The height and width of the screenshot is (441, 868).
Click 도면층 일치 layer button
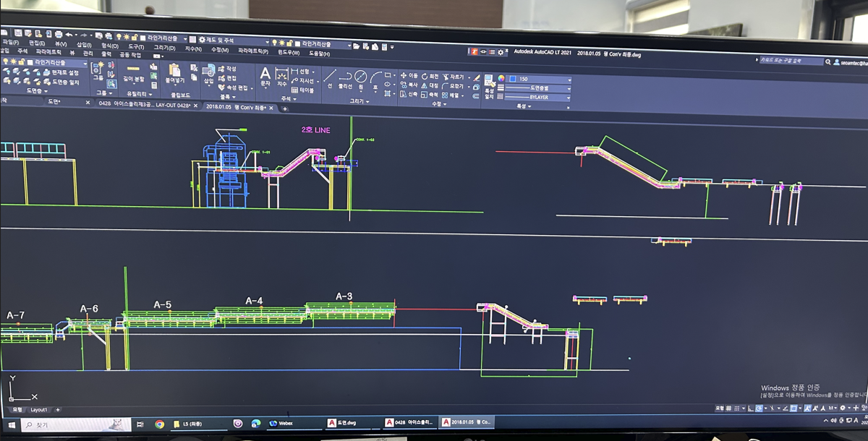[61, 82]
